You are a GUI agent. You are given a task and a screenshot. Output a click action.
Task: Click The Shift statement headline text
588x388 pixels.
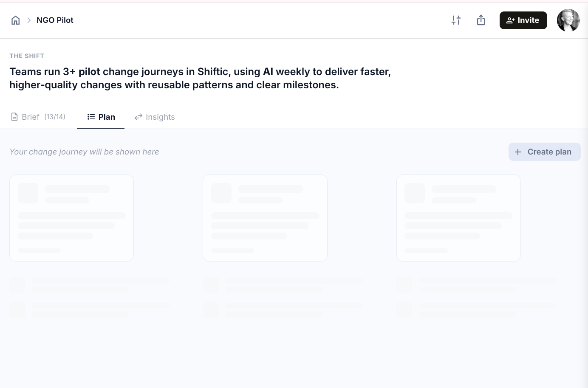(200, 78)
